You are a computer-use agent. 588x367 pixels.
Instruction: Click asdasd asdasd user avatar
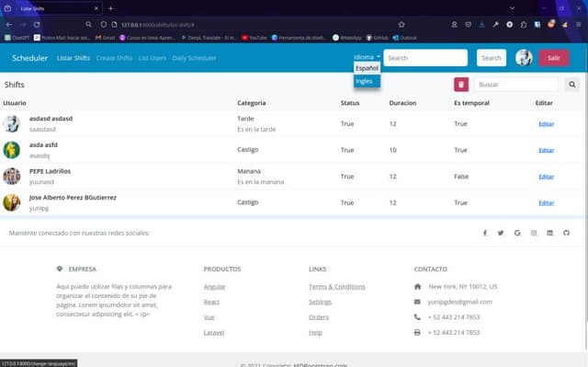coord(12,123)
